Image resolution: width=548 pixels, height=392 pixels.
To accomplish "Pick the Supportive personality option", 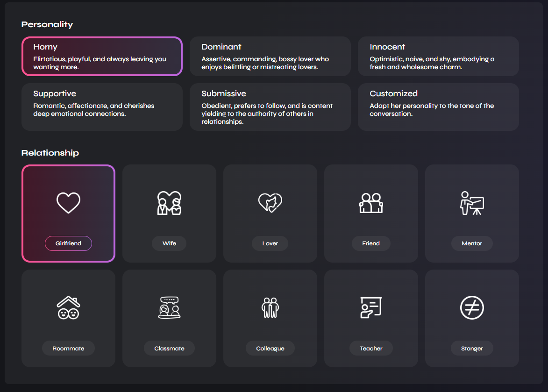I will click(x=102, y=107).
